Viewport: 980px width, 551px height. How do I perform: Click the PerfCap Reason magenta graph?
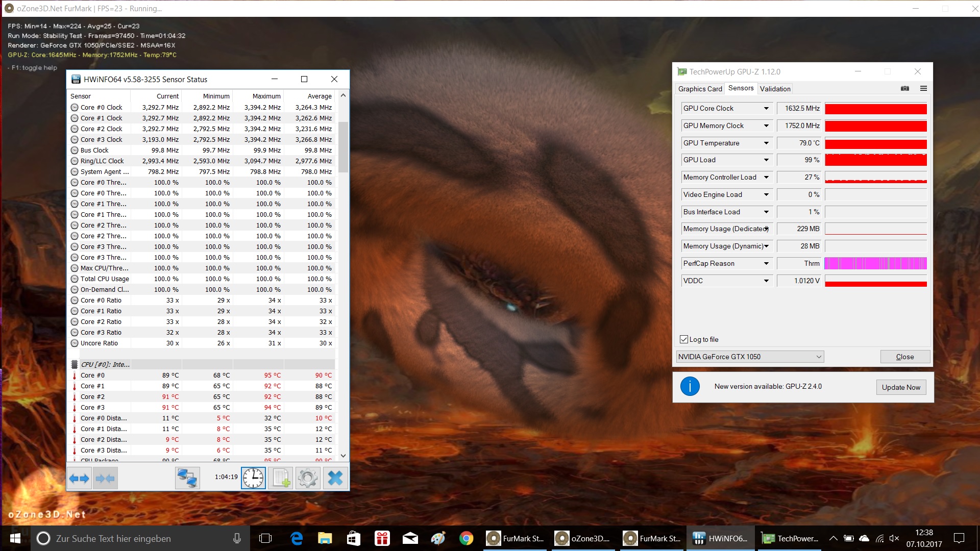876,263
